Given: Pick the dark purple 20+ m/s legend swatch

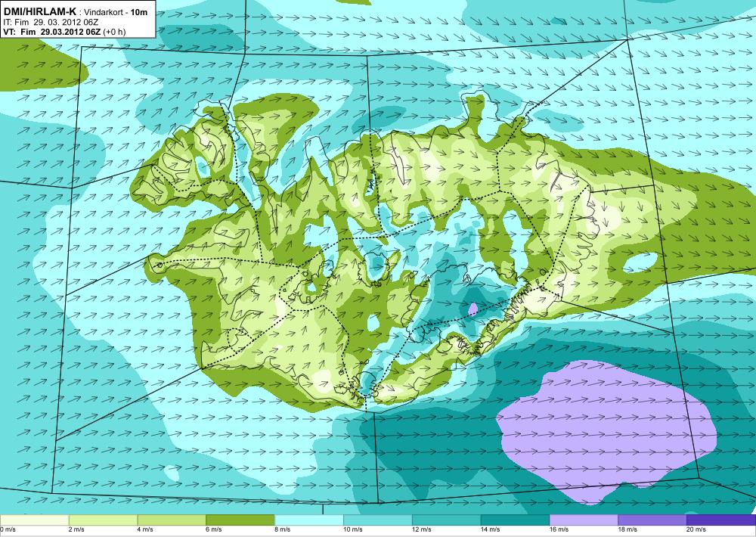Looking at the screenshot, I should pyautogui.click(x=721, y=520).
